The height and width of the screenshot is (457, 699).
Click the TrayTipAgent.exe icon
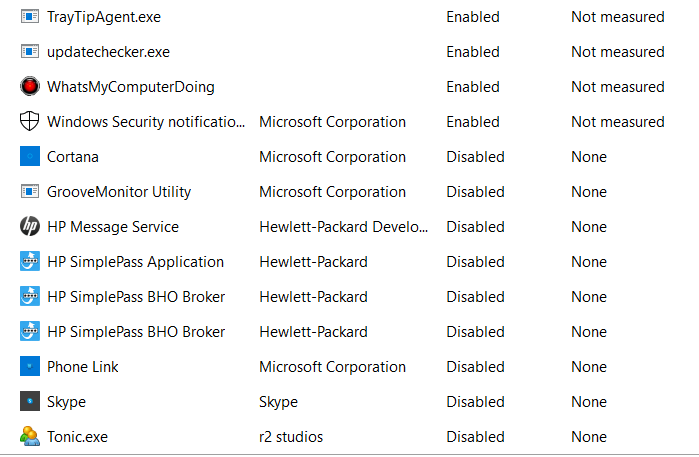(x=29, y=17)
